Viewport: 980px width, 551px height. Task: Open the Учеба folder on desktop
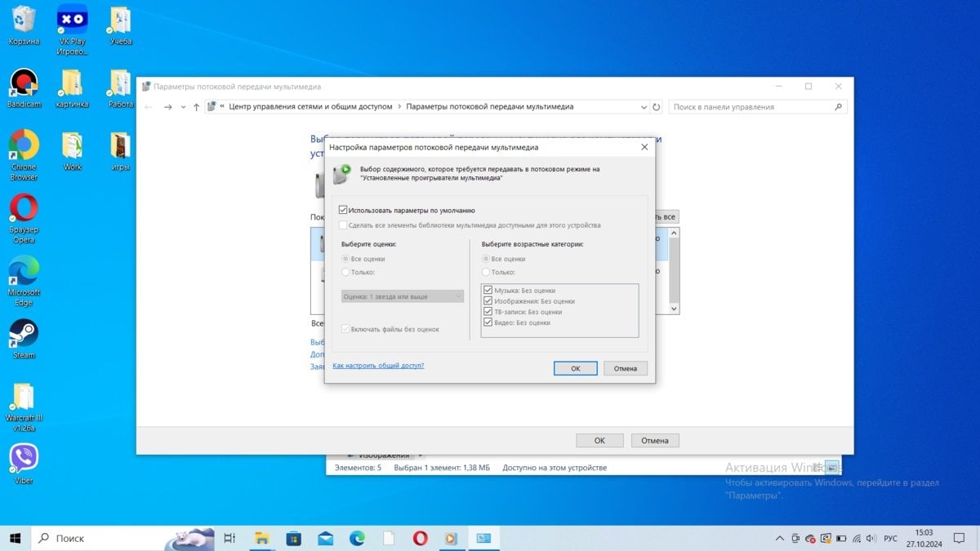tap(120, 24)
